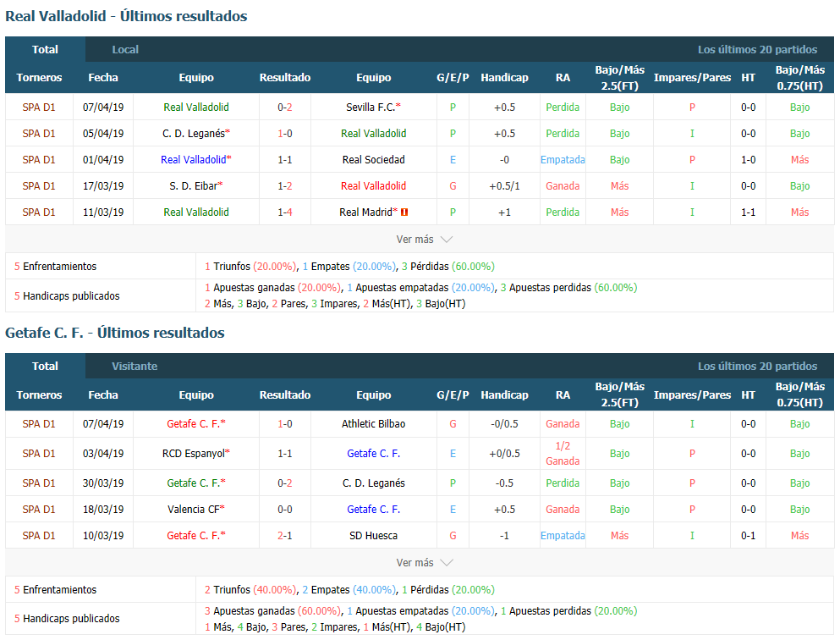Click 3 Pérdidas (60.00%) in Valladolid summary
840x640 pixels.
(x=447, y=267)
